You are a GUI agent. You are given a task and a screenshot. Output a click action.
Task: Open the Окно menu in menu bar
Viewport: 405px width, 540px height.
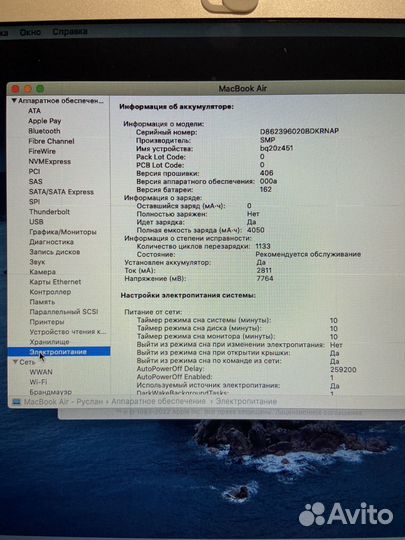click(30, 32)
